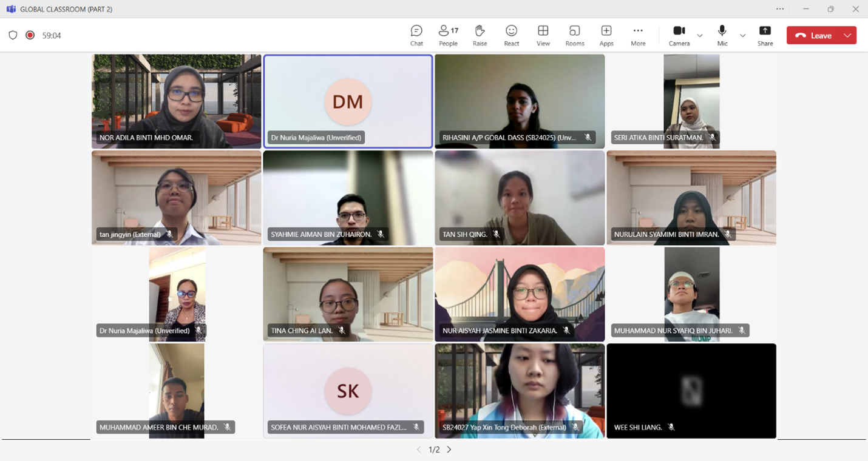Go to the previous participants page
The height and width of the screenshot is (461, 868).
tap(419, 449)
